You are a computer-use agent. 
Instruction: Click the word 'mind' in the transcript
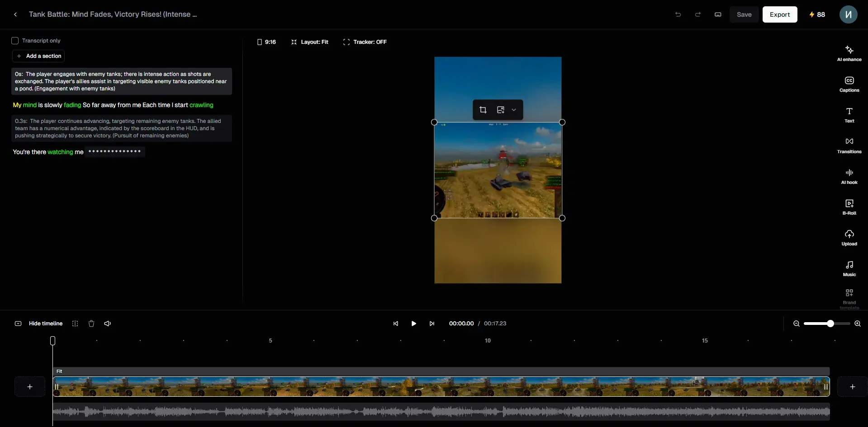tap(29, 105)
